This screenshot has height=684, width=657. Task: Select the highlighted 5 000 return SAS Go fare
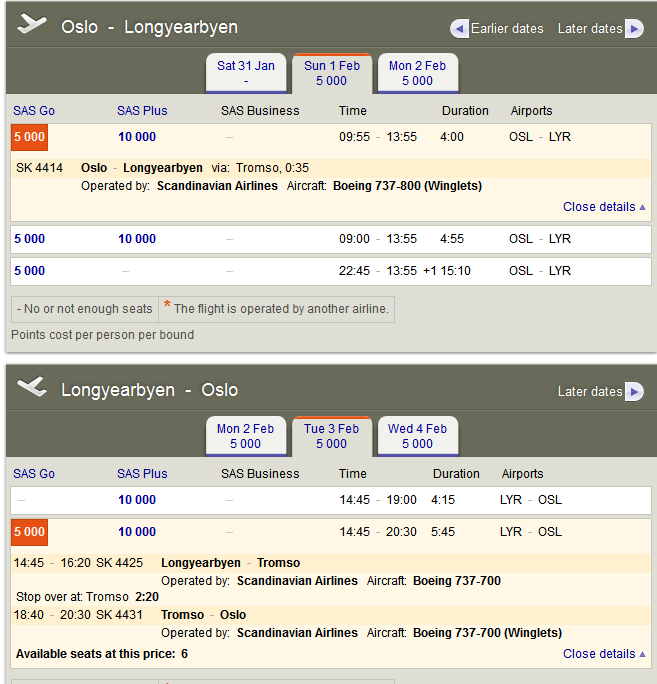(x=29, y=532)
